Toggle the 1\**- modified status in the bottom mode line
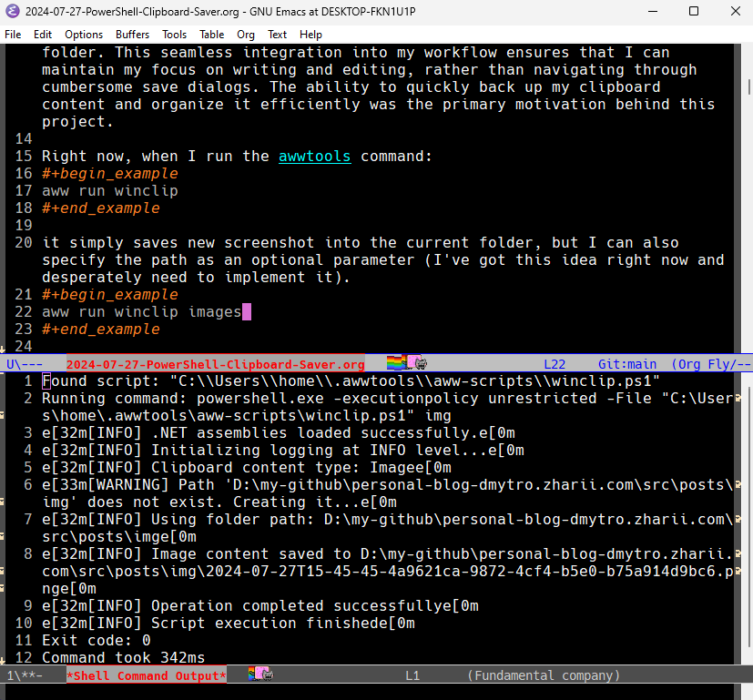Image resolution: width=753 pixels, height=700 pixels. tap(25, 675)
